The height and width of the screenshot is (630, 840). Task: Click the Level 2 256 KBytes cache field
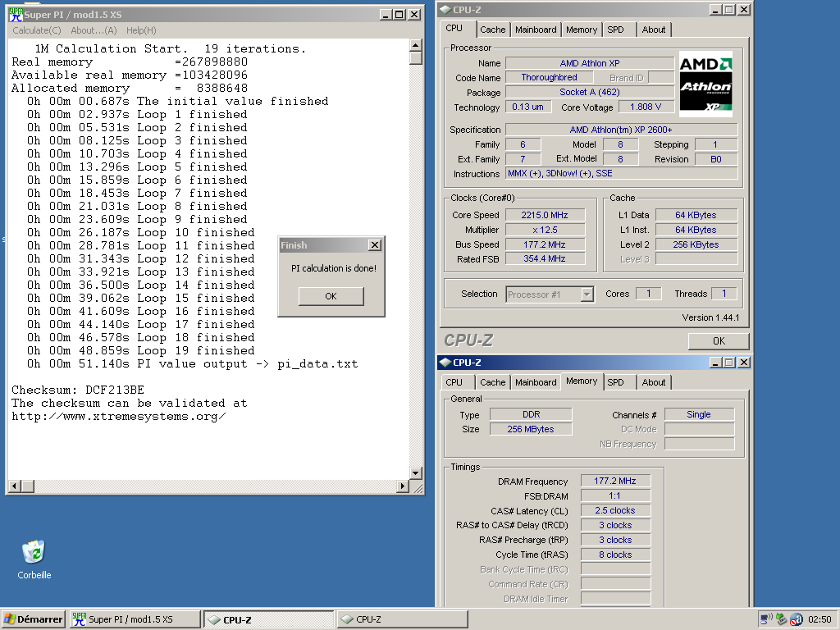click(696, 244)
